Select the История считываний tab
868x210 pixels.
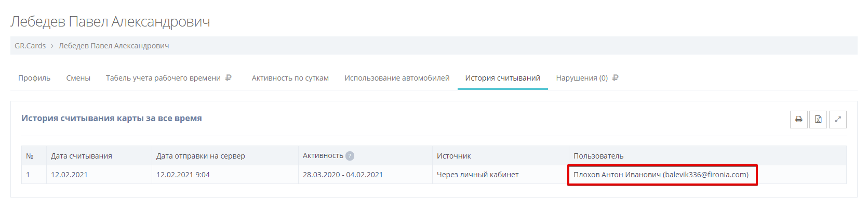[502, 78]
